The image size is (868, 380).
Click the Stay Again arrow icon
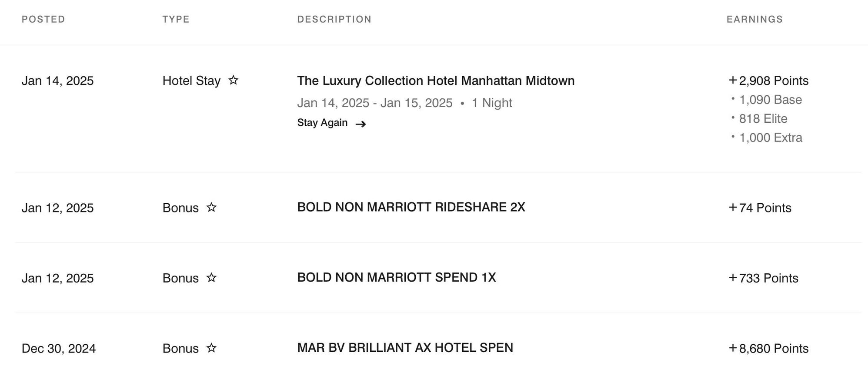(361, 124)
